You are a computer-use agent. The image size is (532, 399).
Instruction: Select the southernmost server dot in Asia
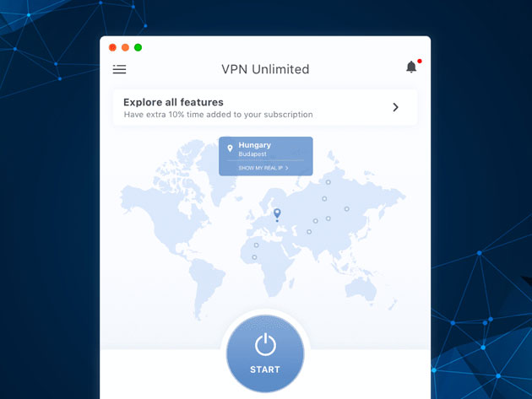[x=309, y=232]
